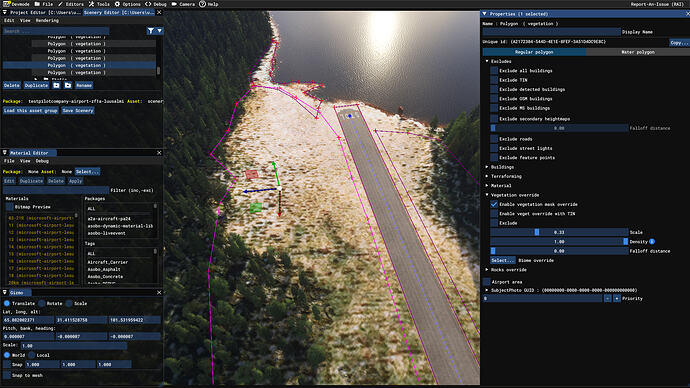This screenshot has width=690, height=388.
Task: Open the Tools menu
Action: tap(99, 4)
